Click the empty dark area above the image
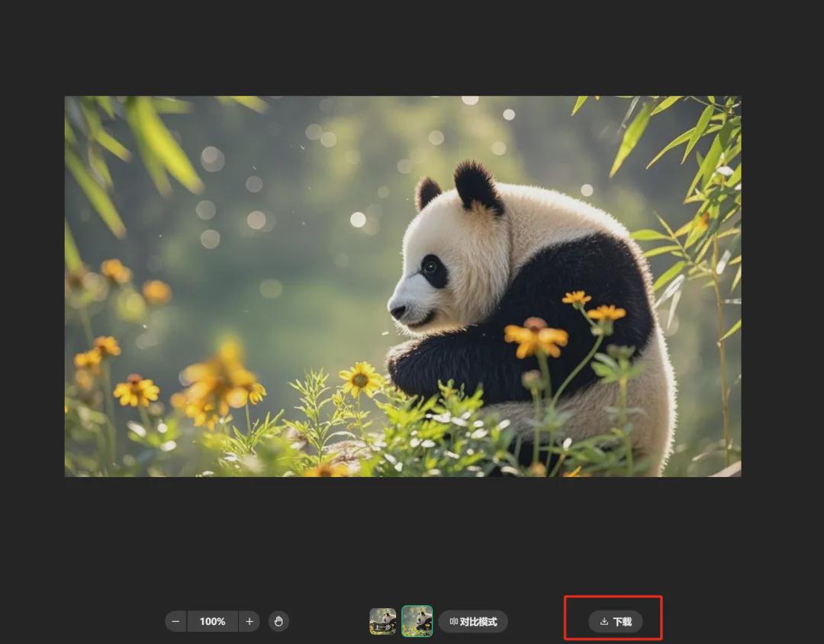Screen dimensions: 824x644 coord(412,46)
